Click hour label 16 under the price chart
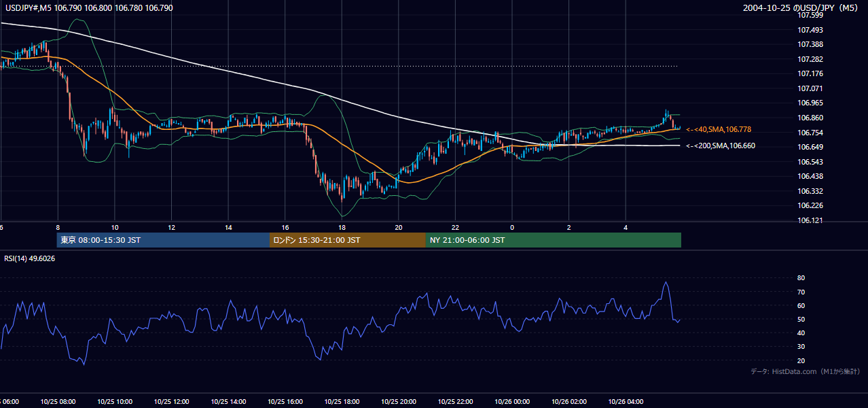The width and height of the screenshot is (868, 408). [285, 228]
